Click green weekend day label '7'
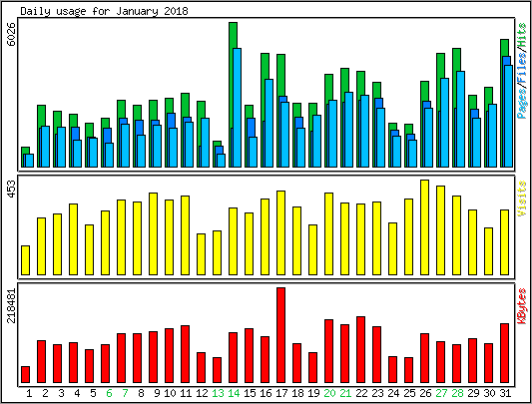 (x=125, y=393)
